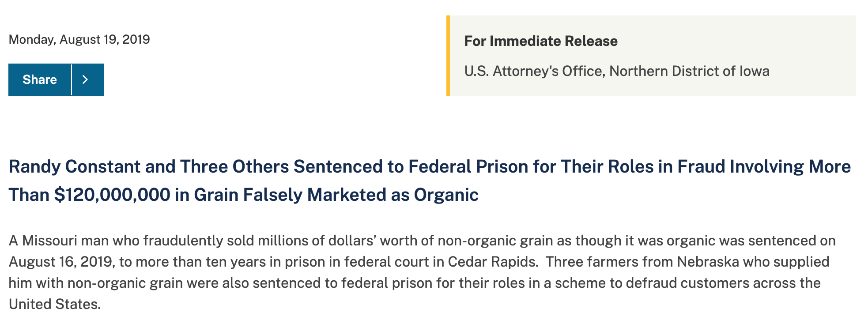Click U.S. Attorney's Office, Northern District of Iowa

click(x=617, y=71)
